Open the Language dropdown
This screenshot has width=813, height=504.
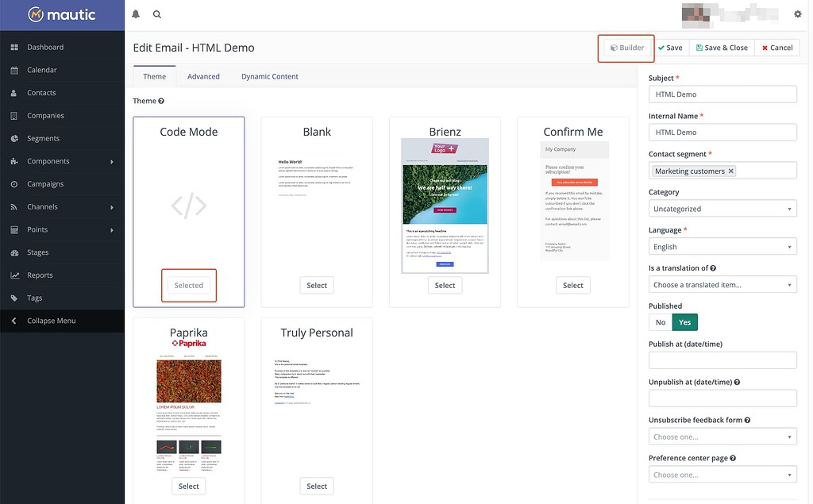[722, 246]
